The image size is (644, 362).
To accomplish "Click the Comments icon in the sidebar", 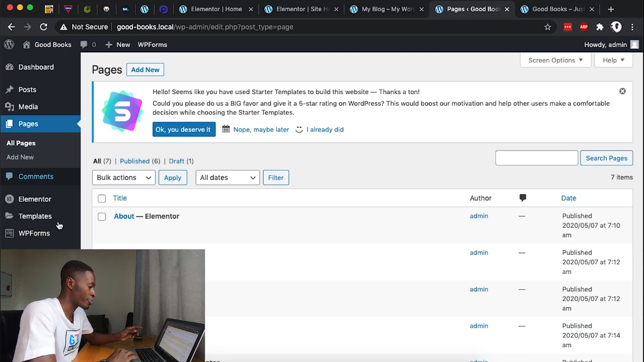I will pyautogui.click(x=9, y=176).
